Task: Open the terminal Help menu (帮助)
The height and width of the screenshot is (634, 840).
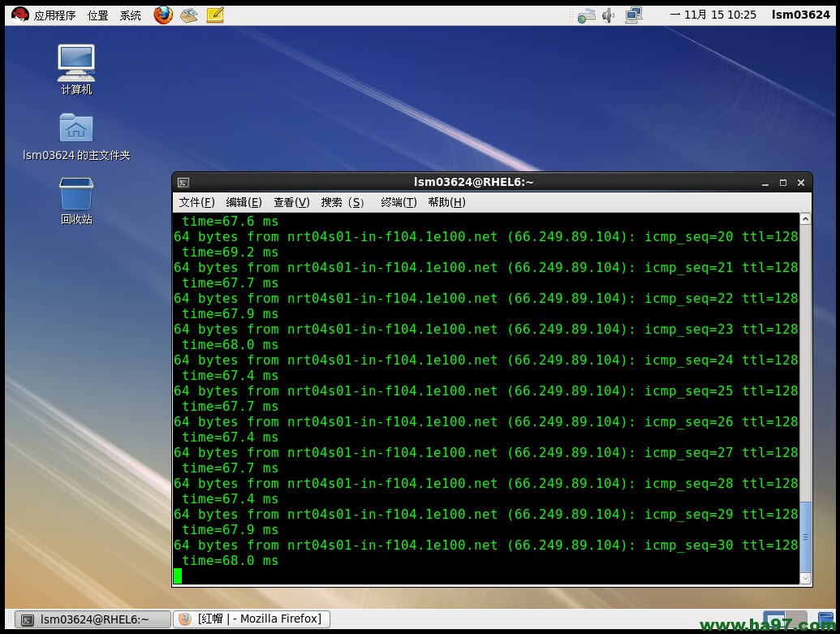Action: coord(446,202)
